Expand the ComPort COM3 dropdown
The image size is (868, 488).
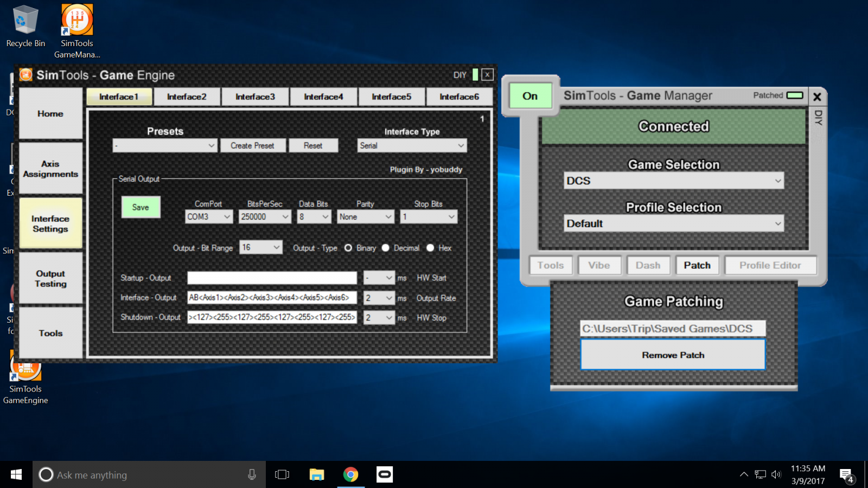point(209,217)
